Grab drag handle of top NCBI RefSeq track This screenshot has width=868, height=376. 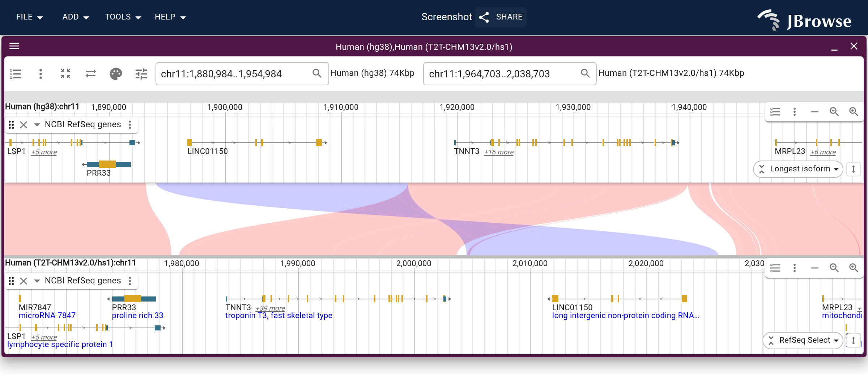point(11,125)
